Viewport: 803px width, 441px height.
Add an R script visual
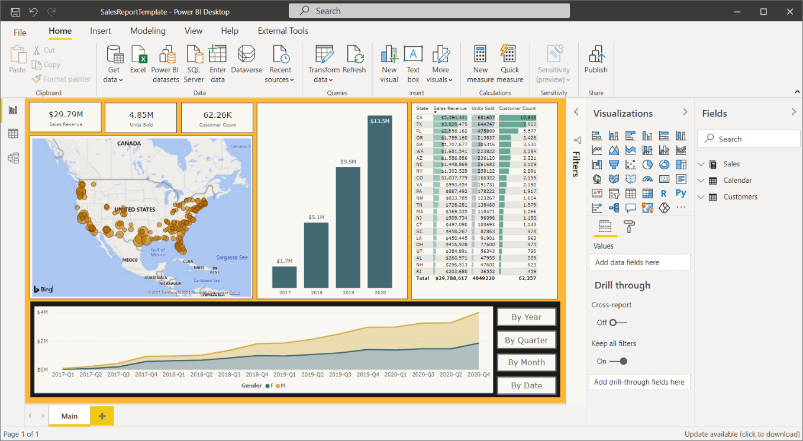coord(664,193)
